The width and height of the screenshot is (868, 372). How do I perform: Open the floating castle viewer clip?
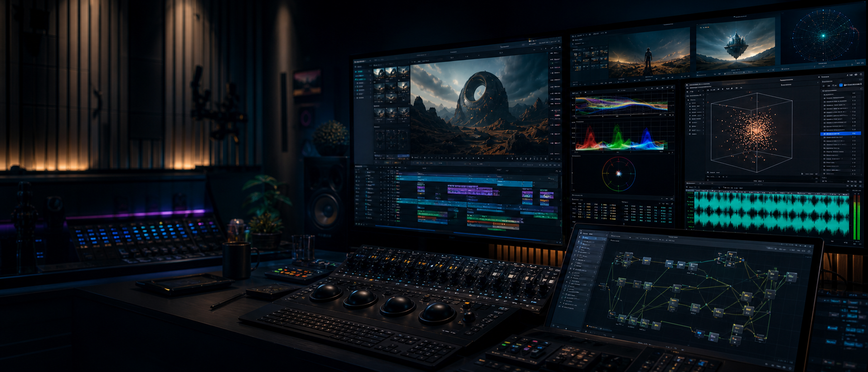(x=735, y=44)
